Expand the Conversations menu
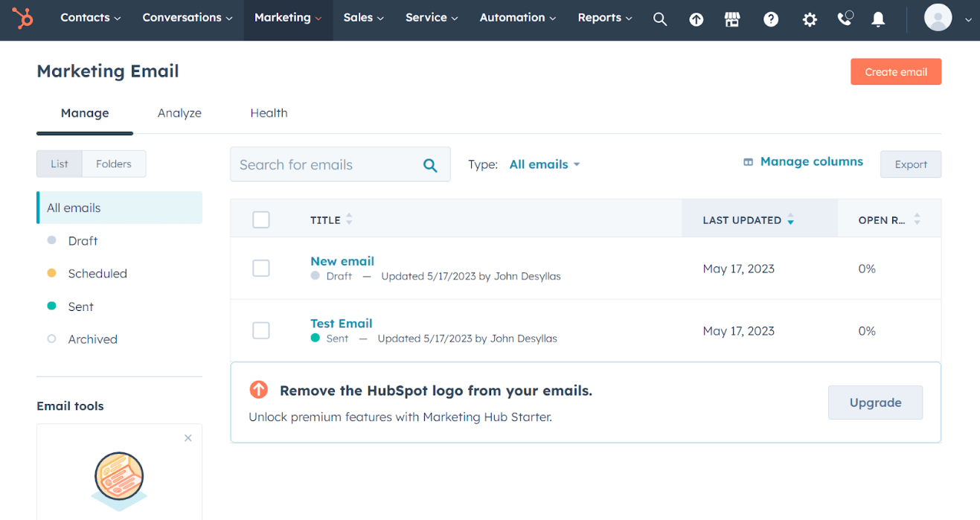 pyautogui.click(x=188, y=17)
